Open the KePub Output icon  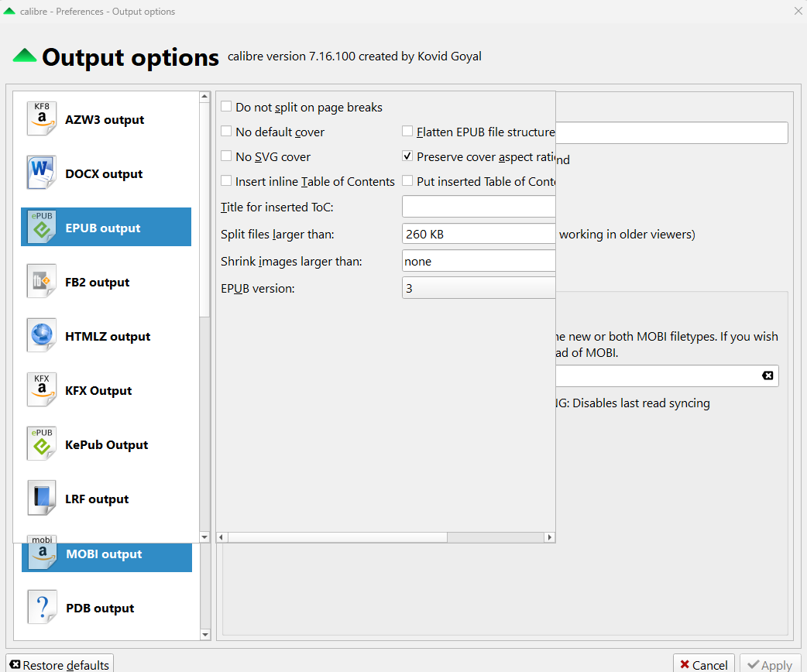pos(42,444)
